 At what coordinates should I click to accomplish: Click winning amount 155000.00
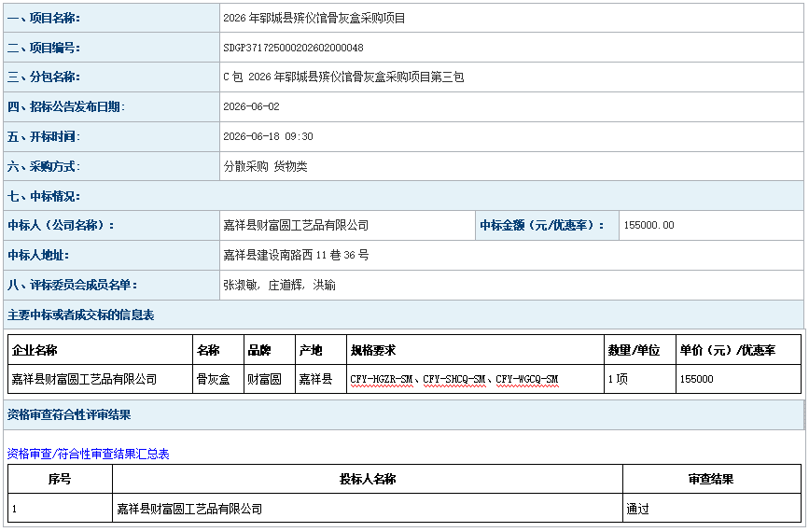649,226
